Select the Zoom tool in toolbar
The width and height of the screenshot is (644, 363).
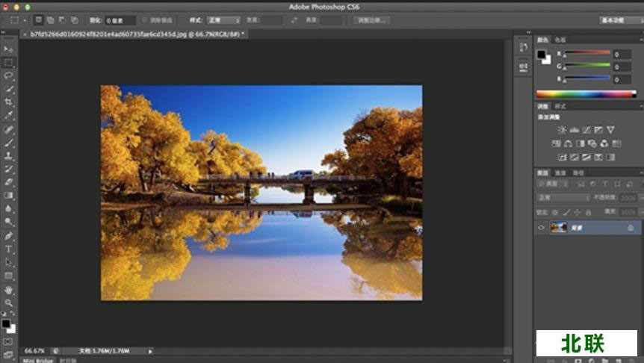point(9,302)
